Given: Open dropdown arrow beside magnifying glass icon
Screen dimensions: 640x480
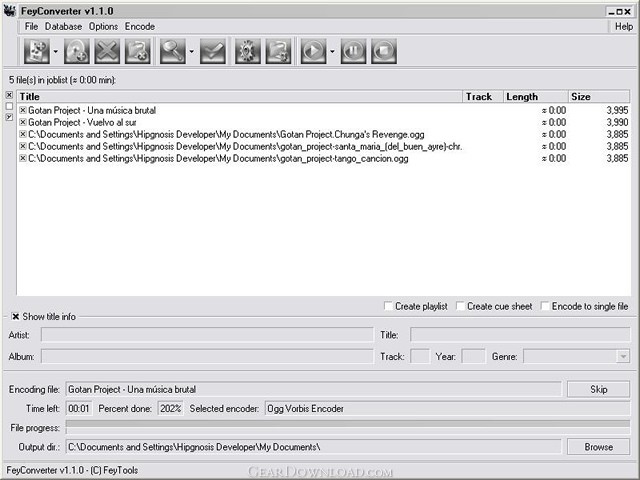Looking at the screenshot, I should pyautogui.click(x=191, y=51).
